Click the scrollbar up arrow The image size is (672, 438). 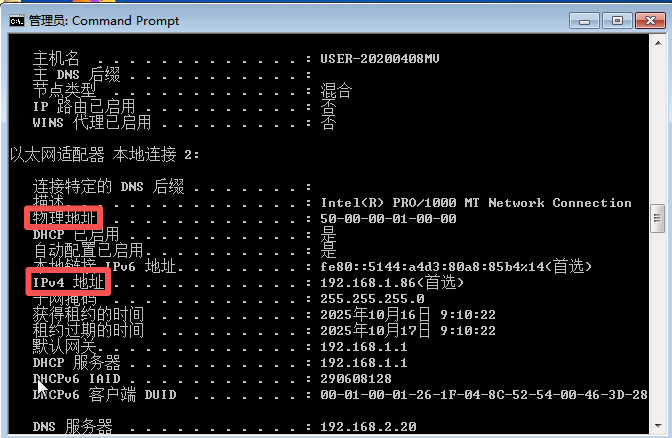[x=657, y=44]
